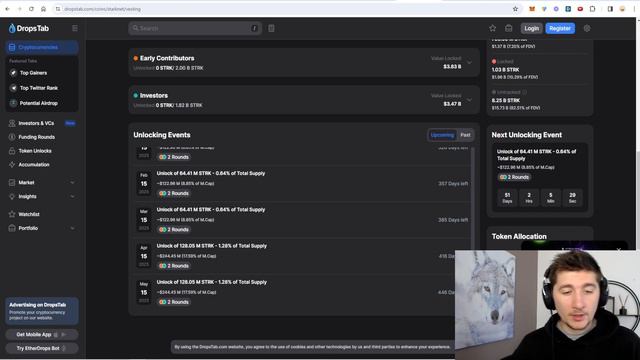Open Funding Rounds page
The height and width of the screenshot is (360, 640).
click(x=36, y=137)
